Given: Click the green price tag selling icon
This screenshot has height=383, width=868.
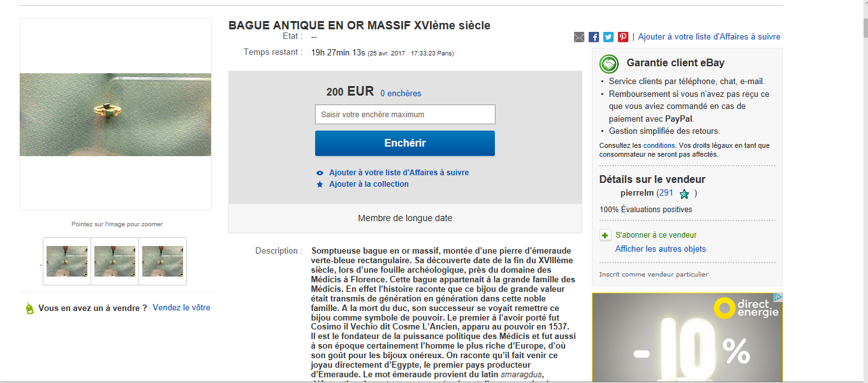Looking at the screenshot, I should 29,308.
